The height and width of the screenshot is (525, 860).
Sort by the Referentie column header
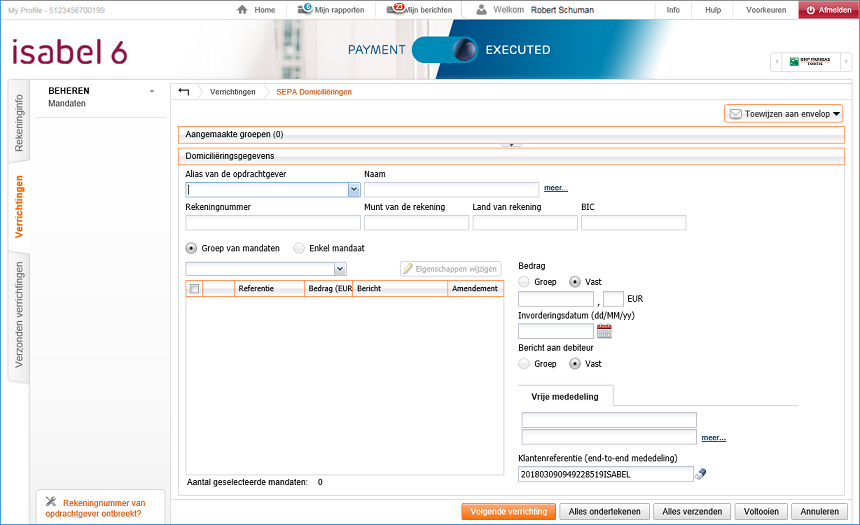pos(269,289)
